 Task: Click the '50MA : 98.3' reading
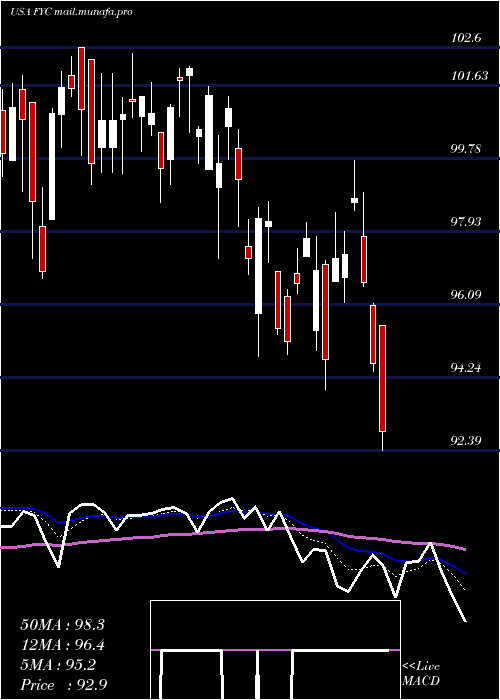point(62,625)
